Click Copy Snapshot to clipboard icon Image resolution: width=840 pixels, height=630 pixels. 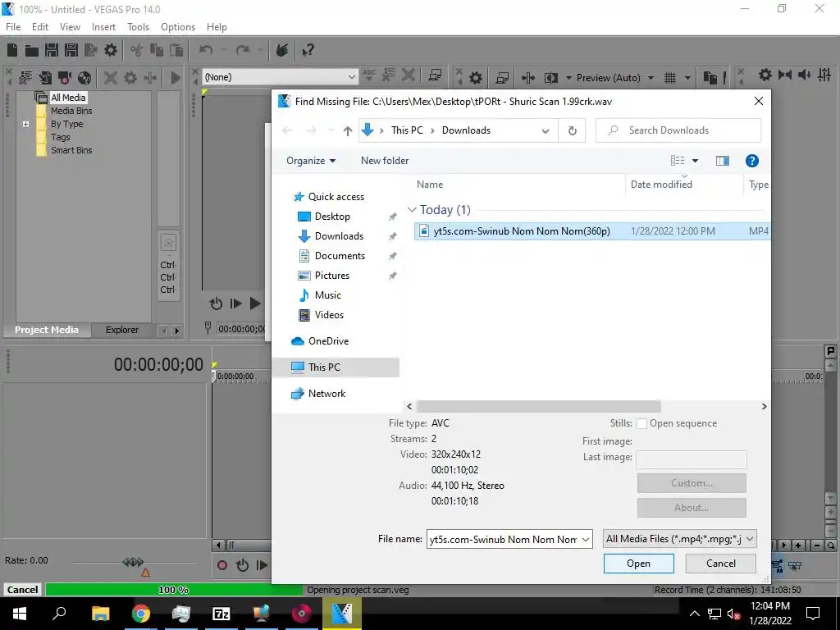(x=710, y=78)
